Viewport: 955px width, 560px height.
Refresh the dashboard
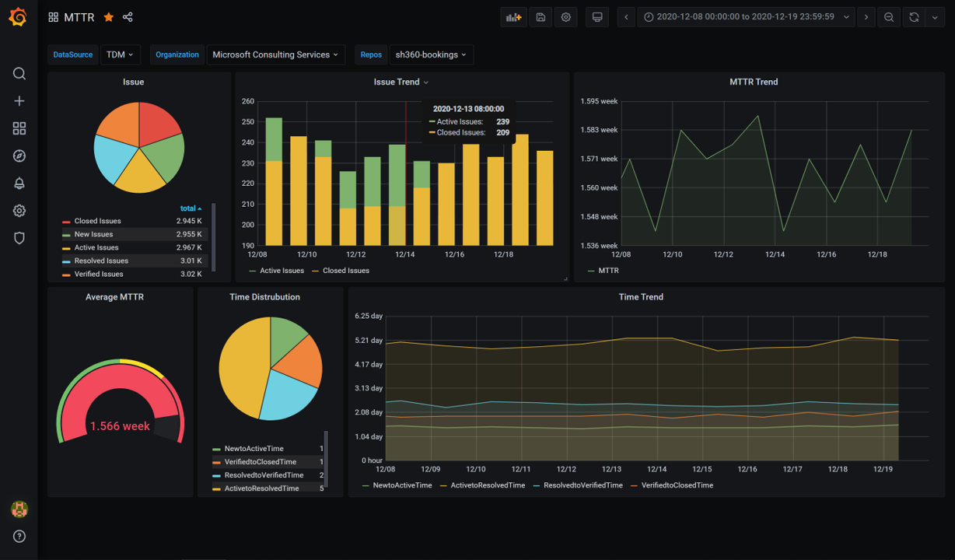click(914, 17)
